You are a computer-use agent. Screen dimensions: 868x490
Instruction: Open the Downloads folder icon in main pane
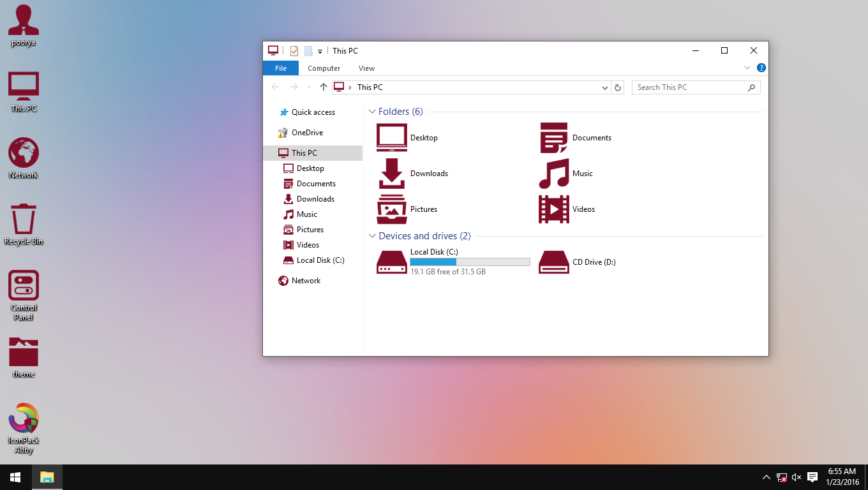click(x=391, y=174)
